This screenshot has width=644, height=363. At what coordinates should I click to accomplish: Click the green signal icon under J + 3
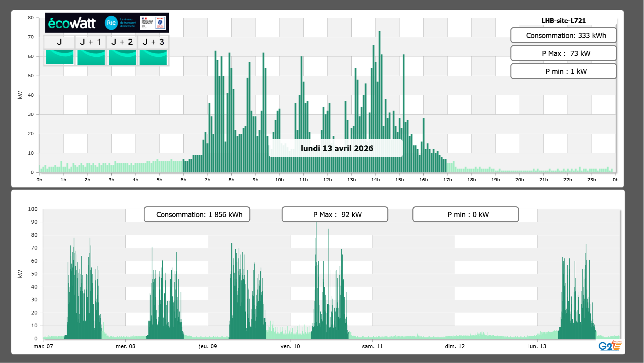click(153, 57)
